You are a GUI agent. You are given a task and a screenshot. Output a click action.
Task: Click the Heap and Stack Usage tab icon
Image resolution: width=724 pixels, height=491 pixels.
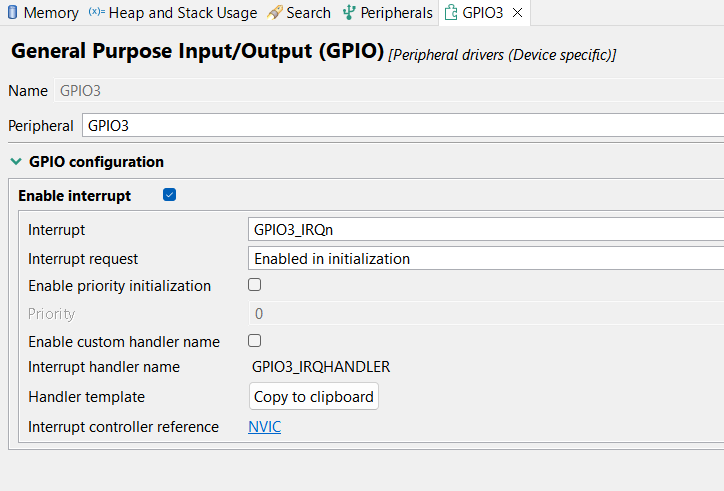tap(96, 13)
